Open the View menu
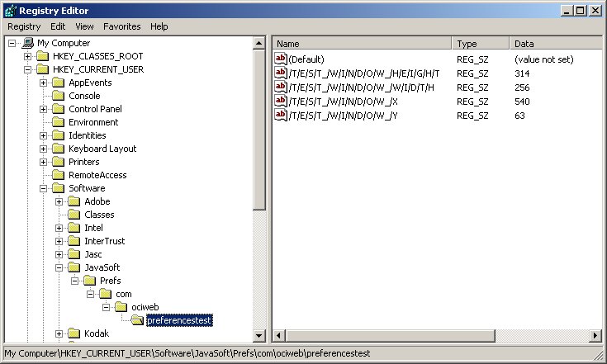 pos(84,26)
